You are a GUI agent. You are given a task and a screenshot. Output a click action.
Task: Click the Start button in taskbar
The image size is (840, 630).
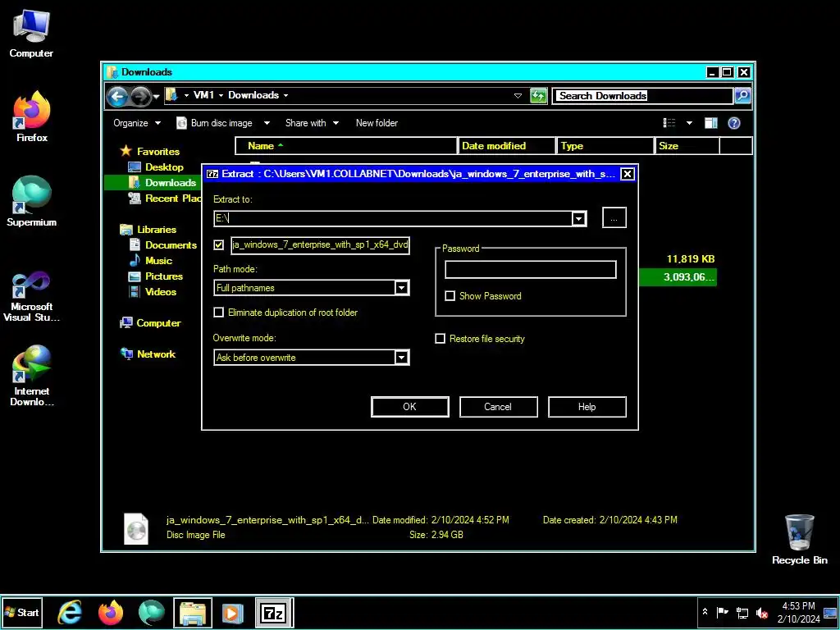(21, 612)
